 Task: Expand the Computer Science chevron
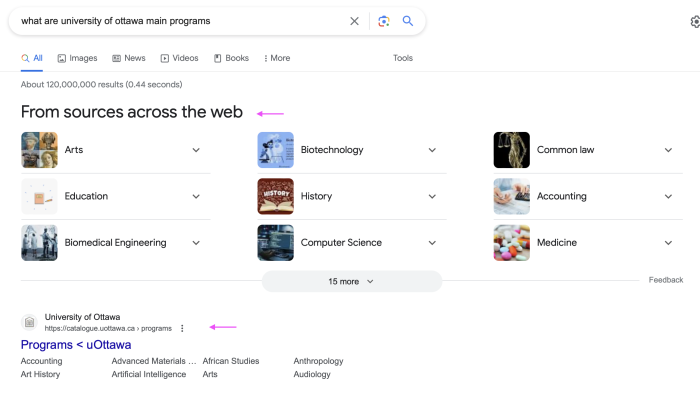tap(432, 243)
